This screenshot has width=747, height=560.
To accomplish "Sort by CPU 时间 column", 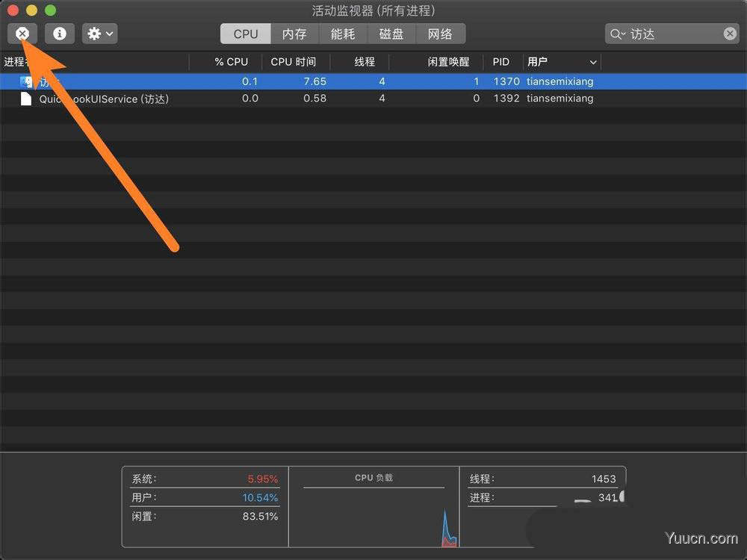I will pos(293,62).
